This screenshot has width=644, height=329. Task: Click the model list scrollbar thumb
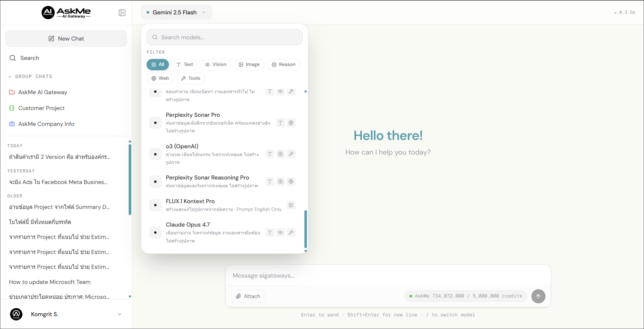(306, 229)
